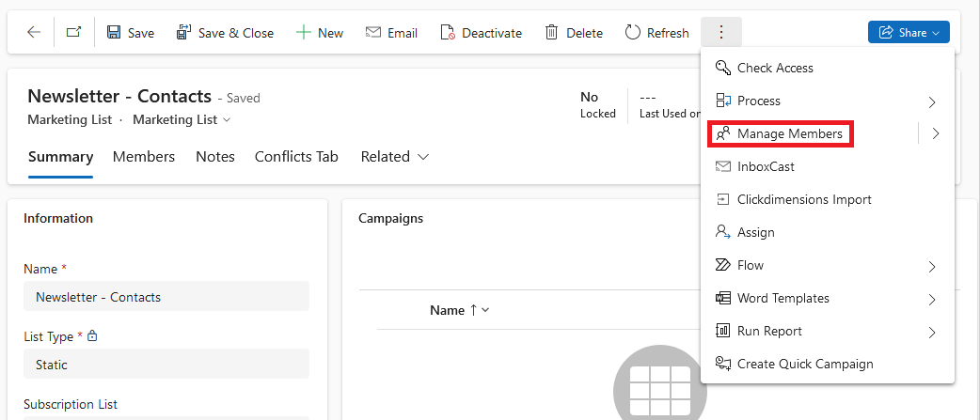This screenshot has width=980, height=420.
Task: Click the Create Quick Campaign icon
Action: 723,364
